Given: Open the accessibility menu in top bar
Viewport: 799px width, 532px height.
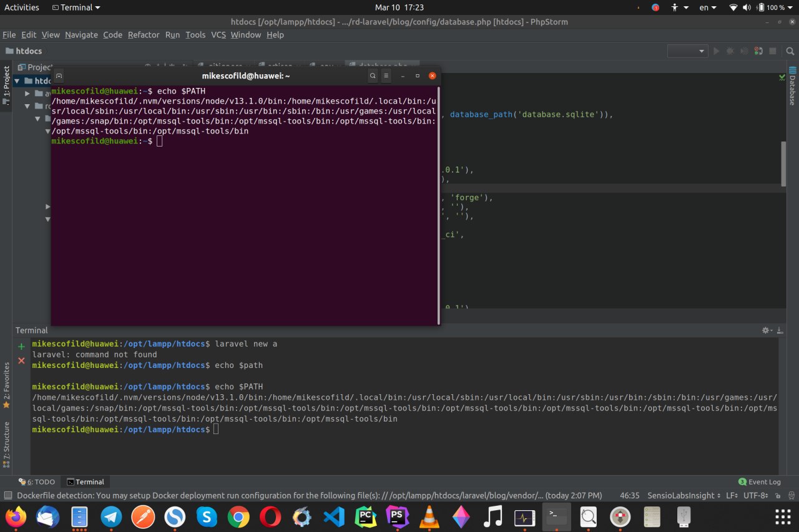Looking at the screenshot, I should tap(679, 7).
